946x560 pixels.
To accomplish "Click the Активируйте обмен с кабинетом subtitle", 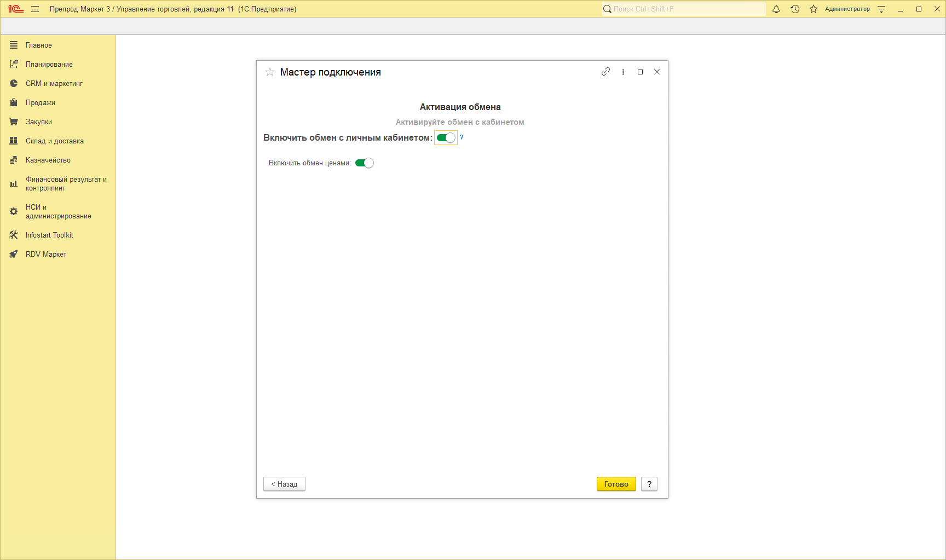I will tap(460, 122).
